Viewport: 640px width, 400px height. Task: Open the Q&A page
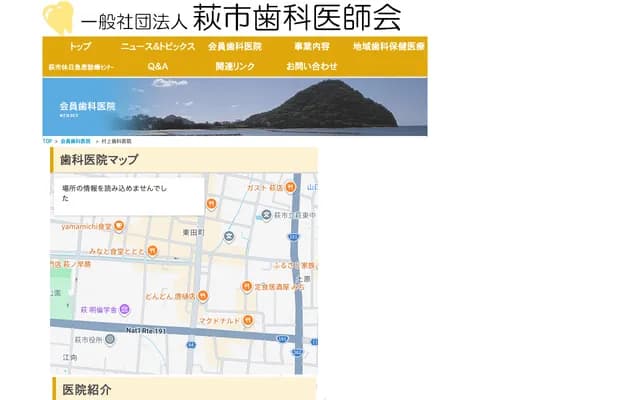coord(158,66)
